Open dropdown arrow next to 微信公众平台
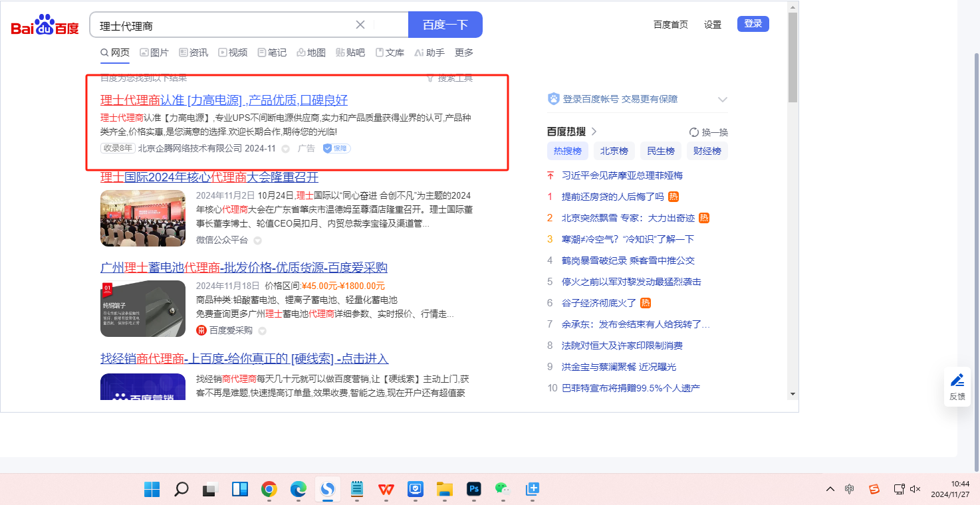This screenshot has width=980, height=505. point(258,241)
